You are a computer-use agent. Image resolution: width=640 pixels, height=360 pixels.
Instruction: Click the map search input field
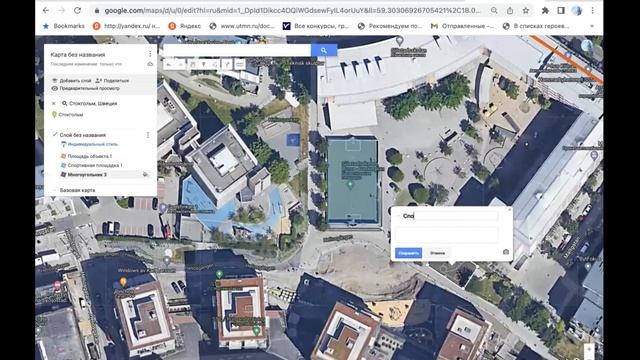tap(237, 50)
